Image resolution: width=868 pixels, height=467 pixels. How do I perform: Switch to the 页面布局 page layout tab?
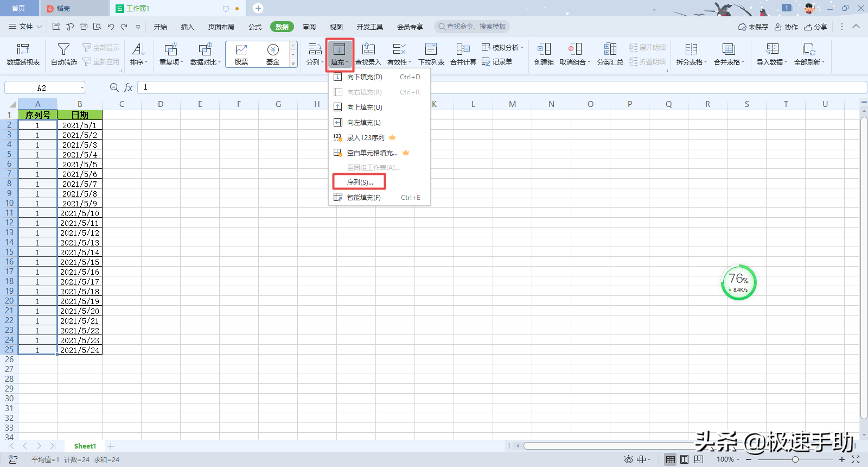pyautogui.click(x=221, y=27)
